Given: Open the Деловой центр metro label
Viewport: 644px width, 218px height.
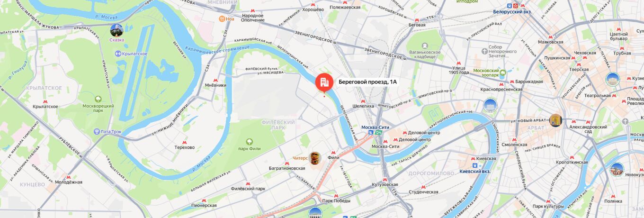Looking at the screenshot, I should [424, 133].
